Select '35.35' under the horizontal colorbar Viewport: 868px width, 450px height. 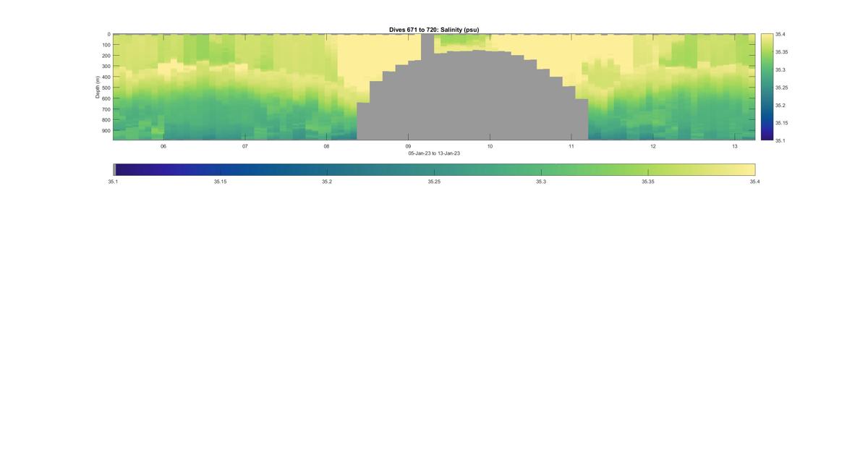[x=648, y=182]
